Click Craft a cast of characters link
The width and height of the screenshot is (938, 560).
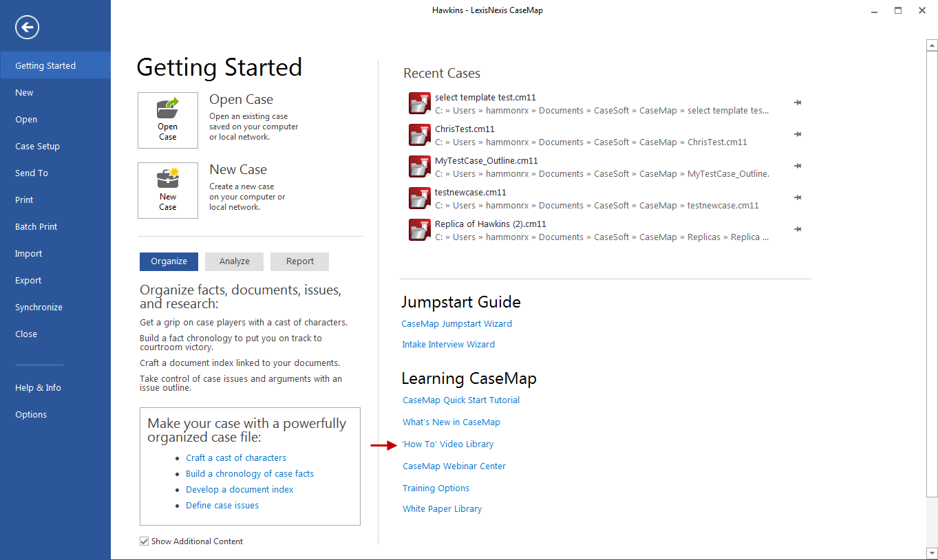coord(236,457)
